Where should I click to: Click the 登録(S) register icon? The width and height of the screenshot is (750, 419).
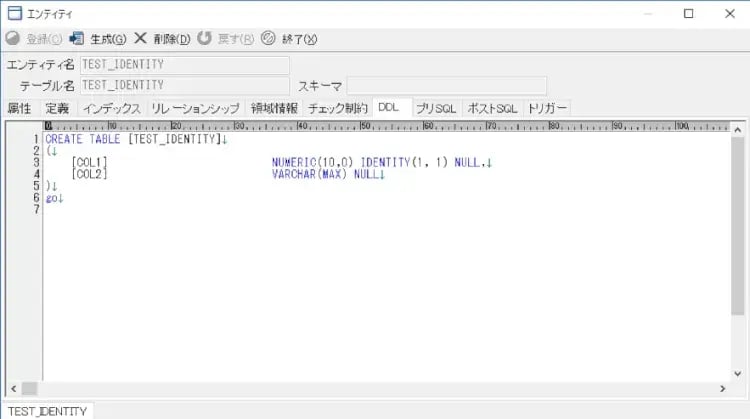13,39
